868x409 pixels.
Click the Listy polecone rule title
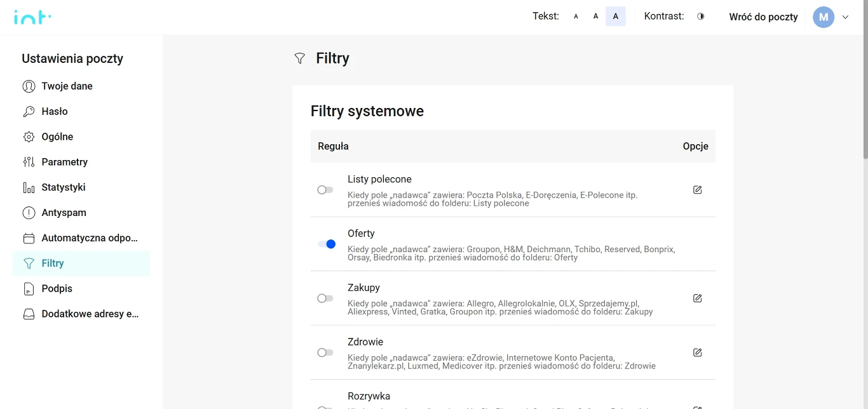click(379, 179)
